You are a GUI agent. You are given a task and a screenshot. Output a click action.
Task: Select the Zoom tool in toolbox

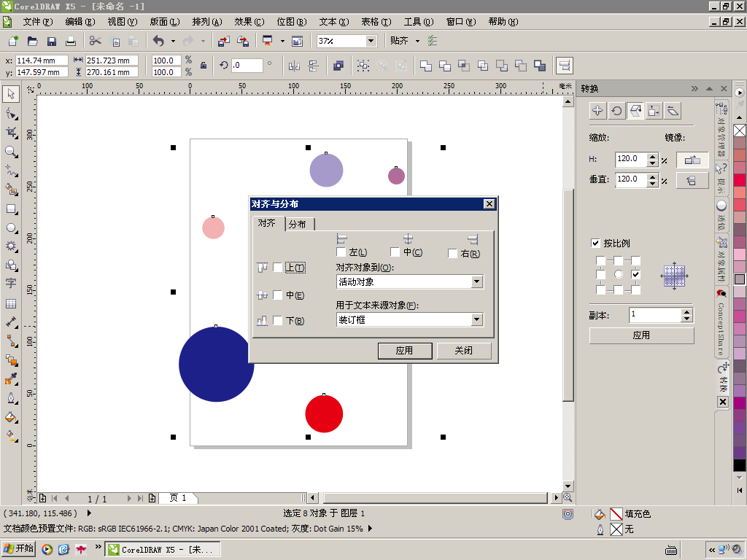11,152
